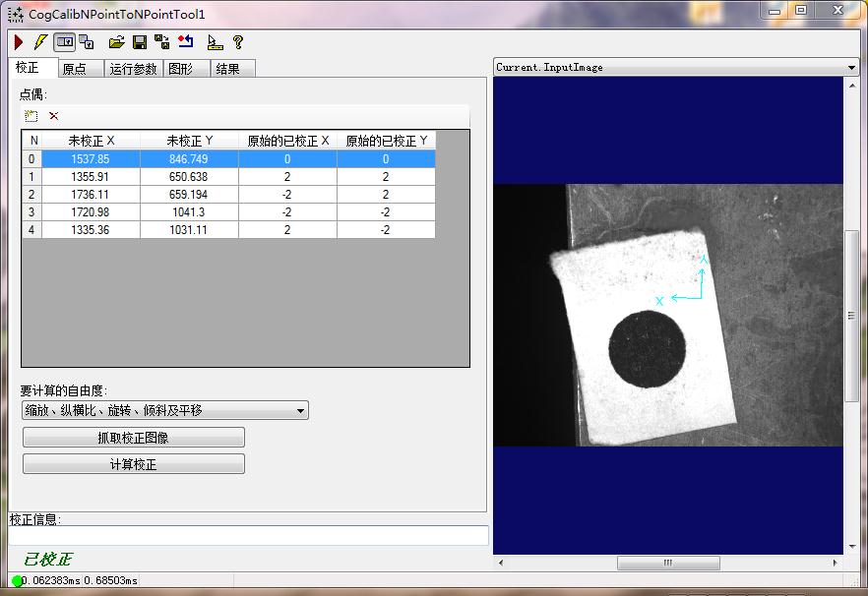Delete point pair with red X

tap(54, 116)
